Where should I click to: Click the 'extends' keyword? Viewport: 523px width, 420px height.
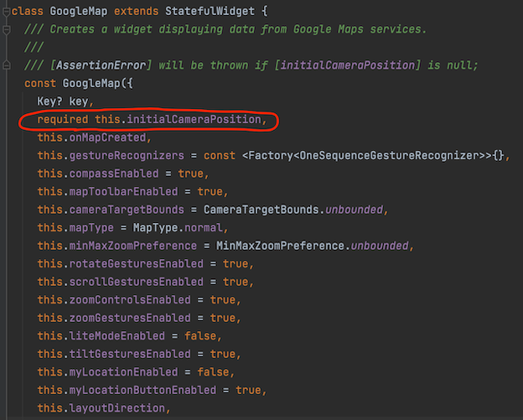136,12
